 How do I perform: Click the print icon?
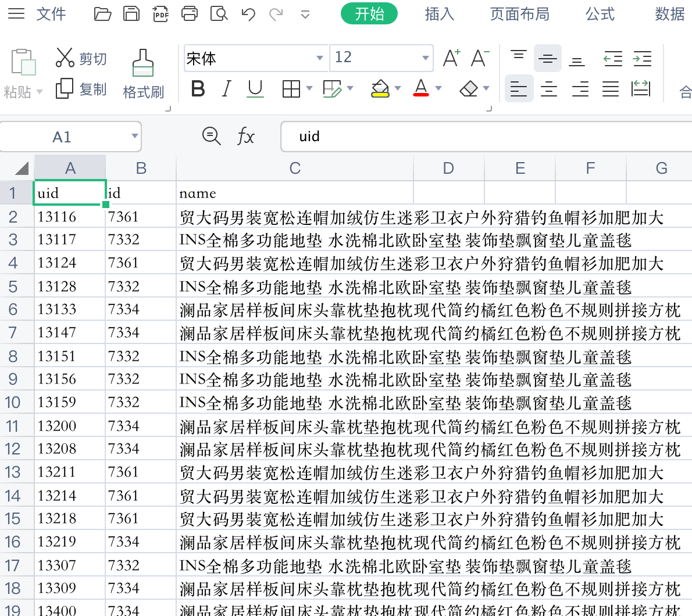[190, 14]
